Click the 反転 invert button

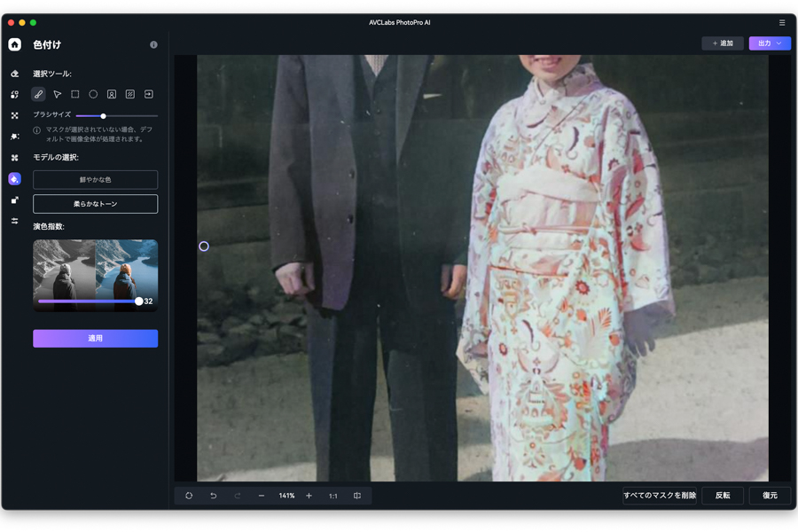[x=722, y=496]
